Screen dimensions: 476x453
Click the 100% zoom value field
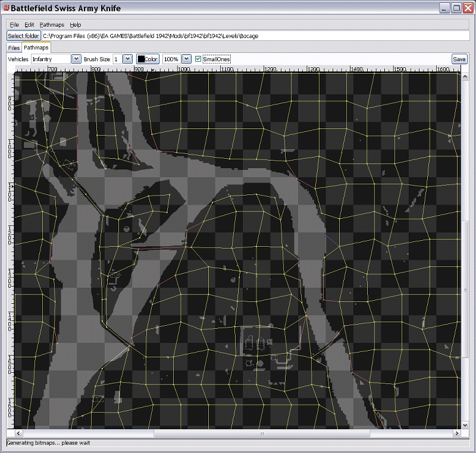click(171, 59)
